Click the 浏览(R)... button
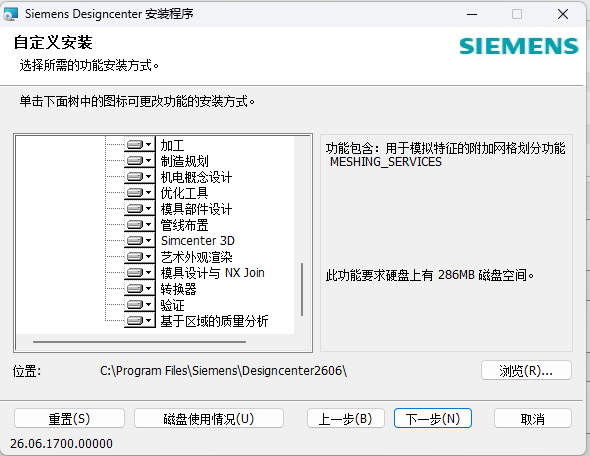The image size is (590, 456). coord(526,371)
